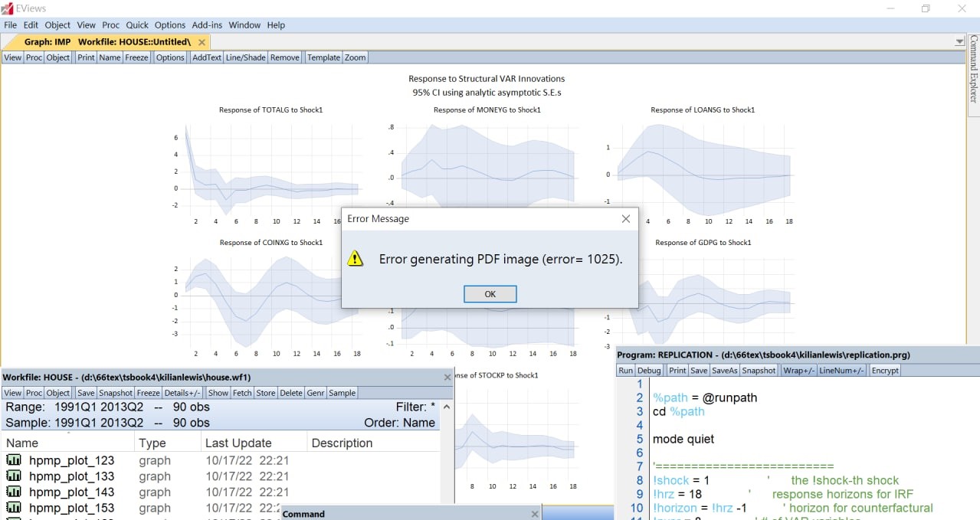The height and width of the screenshot is (520, 980).
Task: Close the Error Message dialog with X
Action: [x=626, y=219]
